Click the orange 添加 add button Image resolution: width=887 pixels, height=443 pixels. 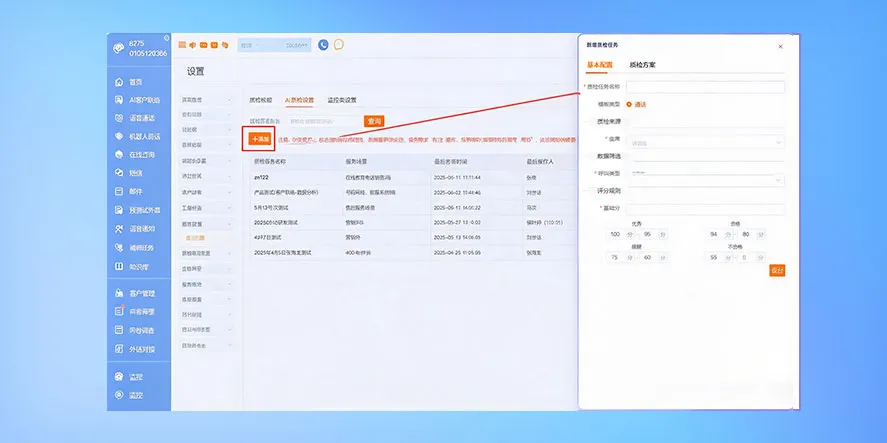(x=260, y=139)
